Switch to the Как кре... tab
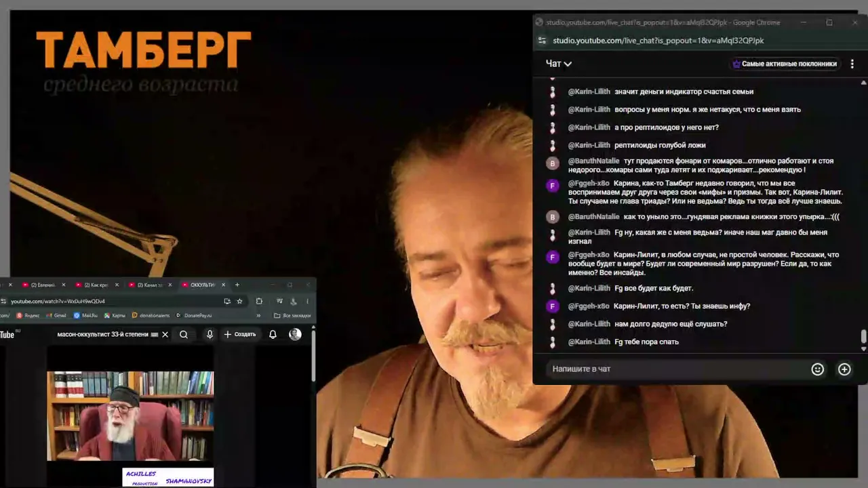 coord(95,285)
